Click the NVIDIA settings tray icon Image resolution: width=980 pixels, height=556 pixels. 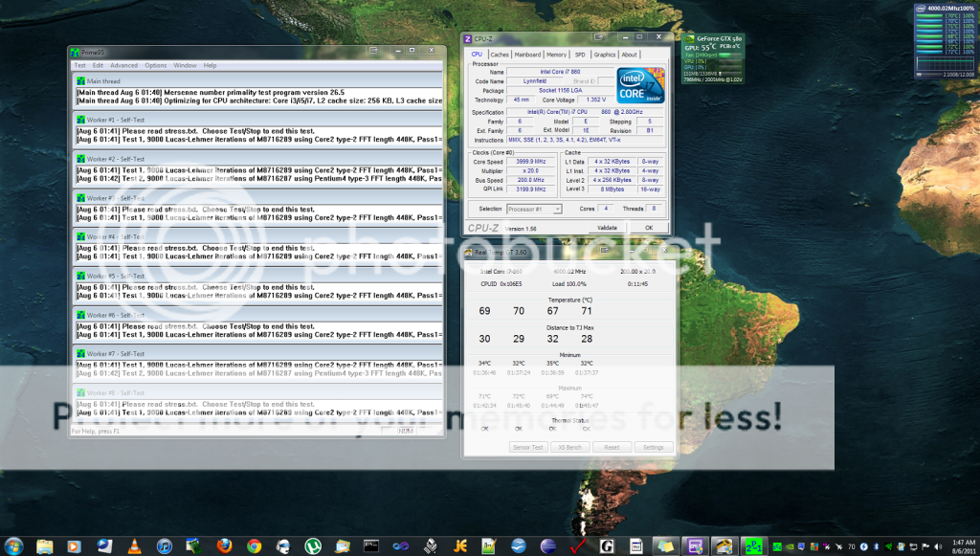tap(790, 546)
